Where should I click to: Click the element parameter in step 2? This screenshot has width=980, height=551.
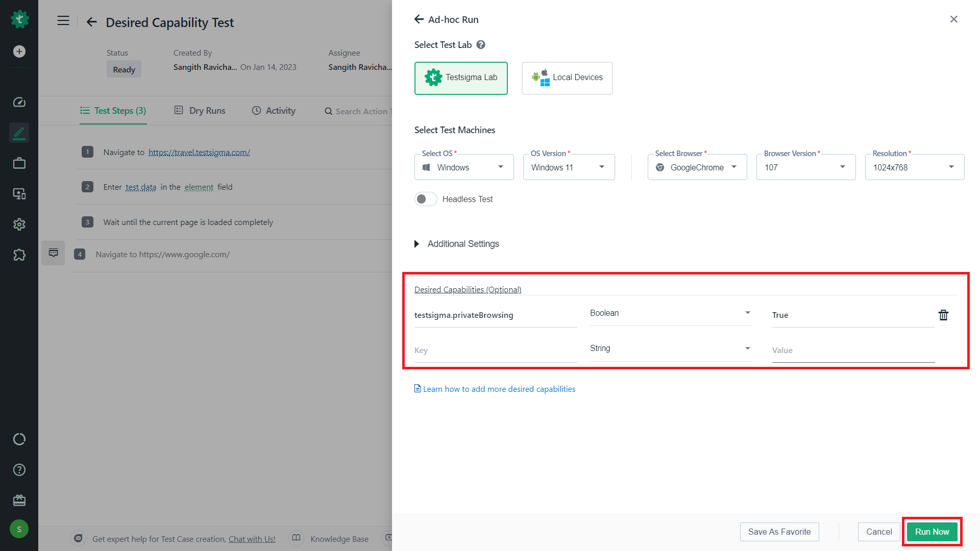click(x=199, y=187)
